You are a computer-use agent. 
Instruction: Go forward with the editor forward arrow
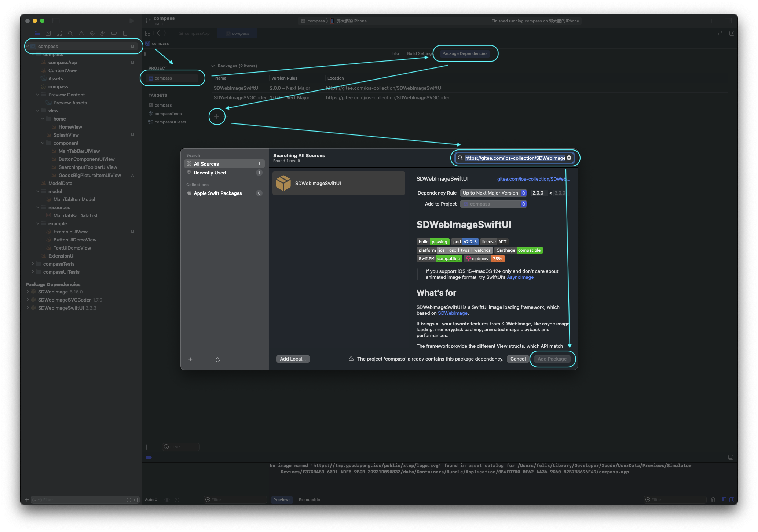165,33
